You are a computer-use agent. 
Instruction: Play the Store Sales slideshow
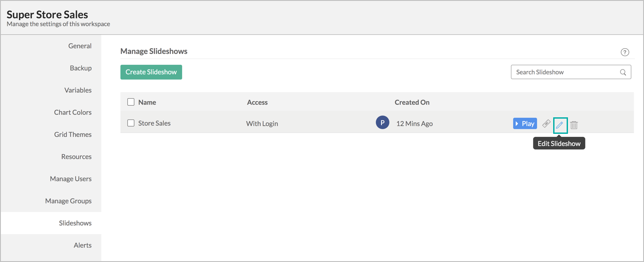point(525,123)
